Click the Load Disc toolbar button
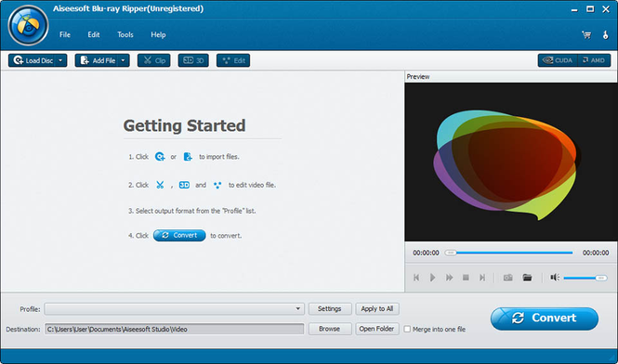The height and width of the screenshot is (364, 618). coord(33,60)
